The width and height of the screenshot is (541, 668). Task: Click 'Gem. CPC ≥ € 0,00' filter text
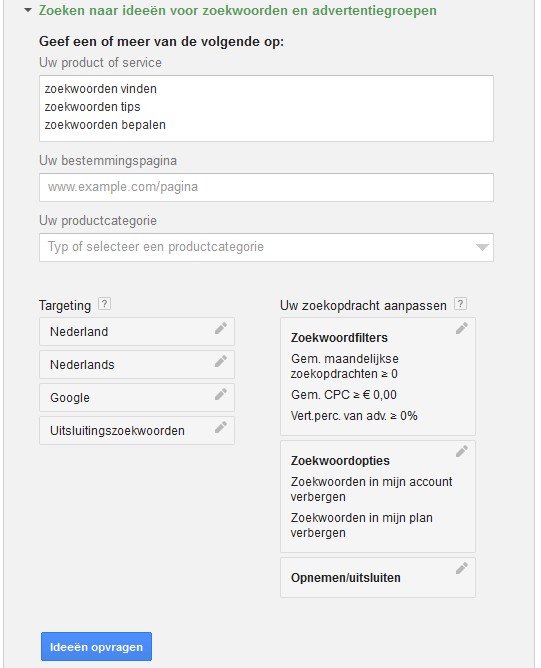coord(344,395)
